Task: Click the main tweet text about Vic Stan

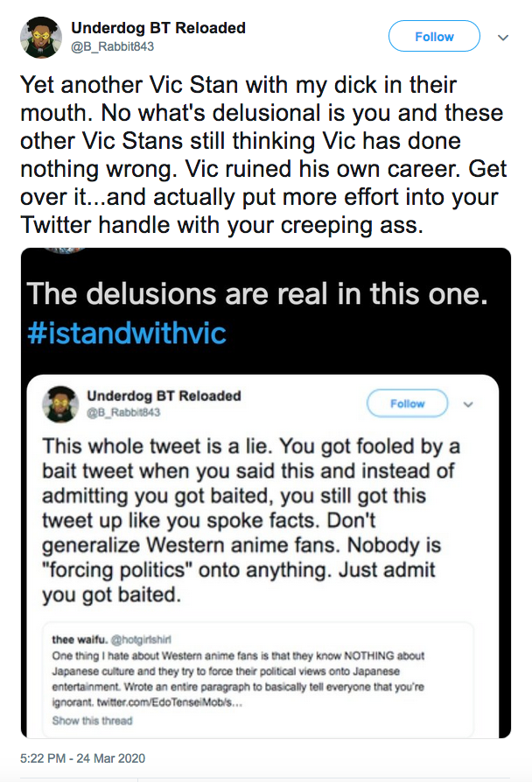Action: click(263, 155)
